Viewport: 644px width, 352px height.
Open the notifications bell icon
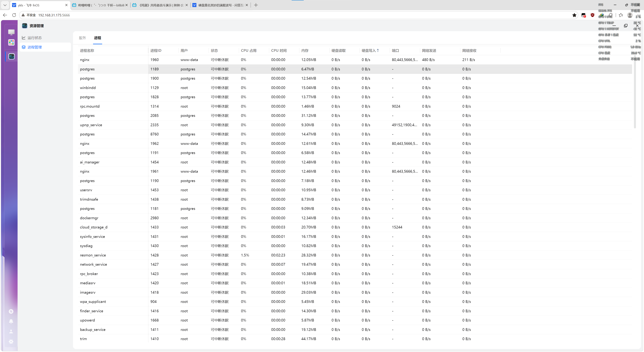point(11,321)
